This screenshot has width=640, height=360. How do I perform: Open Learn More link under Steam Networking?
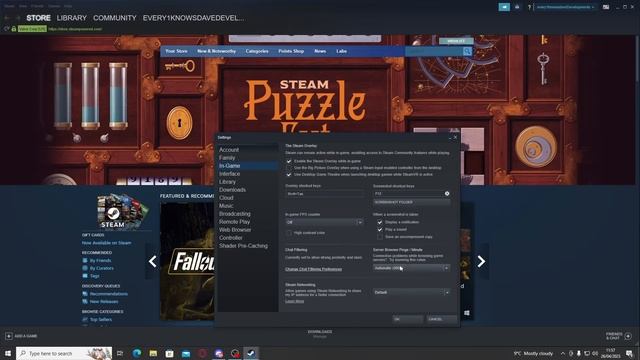click(x=294, y=301)
